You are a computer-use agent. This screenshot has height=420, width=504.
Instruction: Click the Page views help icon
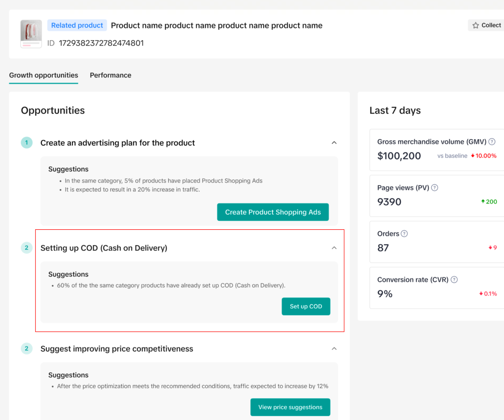434,188
